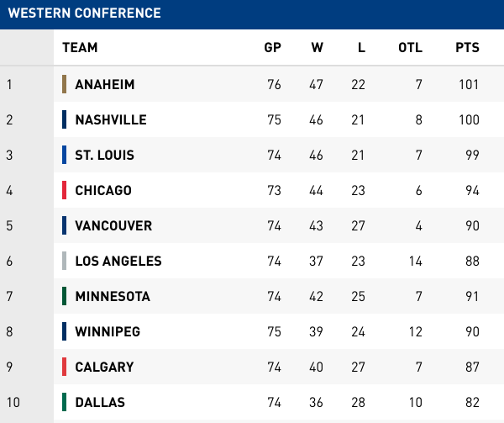Click the Anaheim team color bar

pos(65,84)
